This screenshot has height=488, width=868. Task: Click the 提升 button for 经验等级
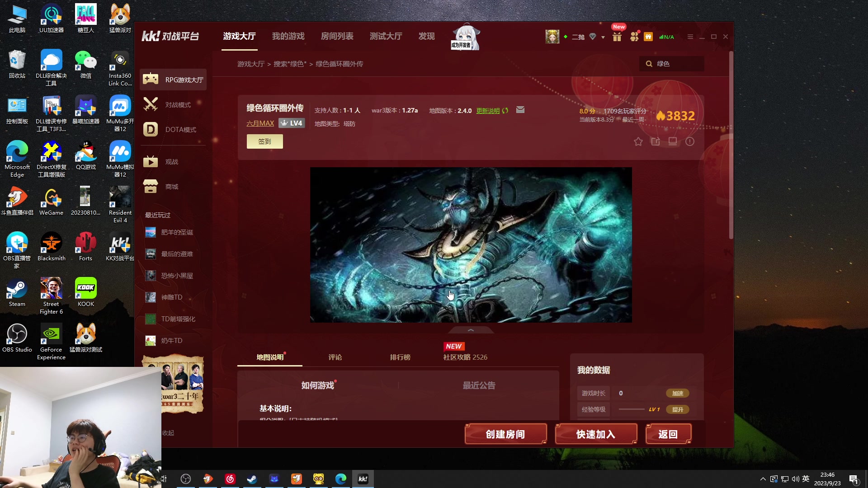[677, 410]
